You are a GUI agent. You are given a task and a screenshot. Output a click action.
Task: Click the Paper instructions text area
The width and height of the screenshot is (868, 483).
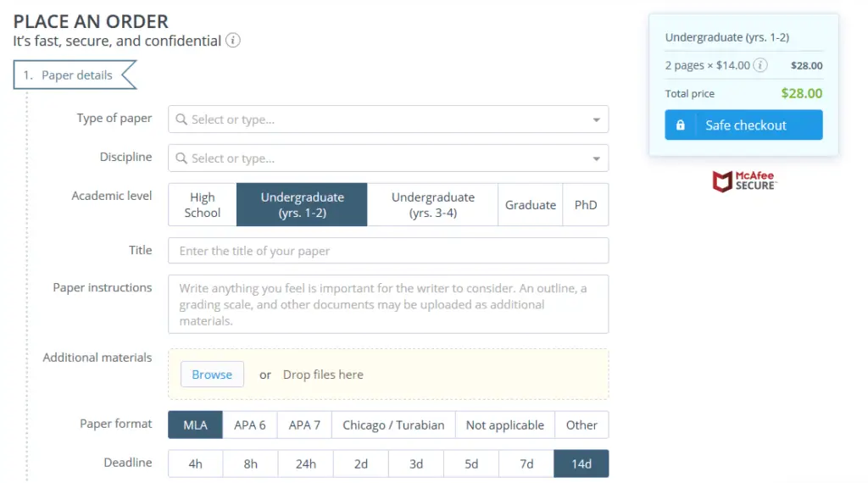click(x=388, y=304)
